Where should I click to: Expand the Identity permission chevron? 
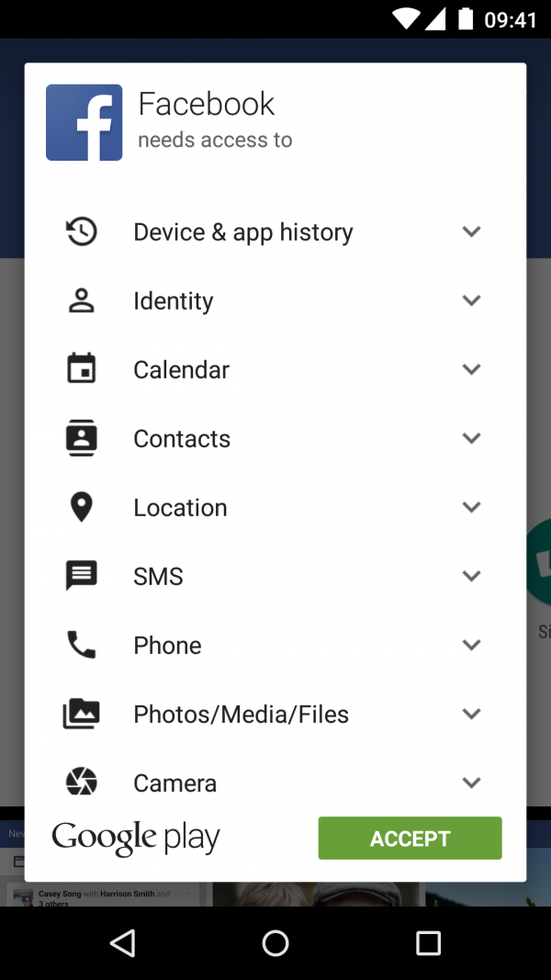[471, 300]
